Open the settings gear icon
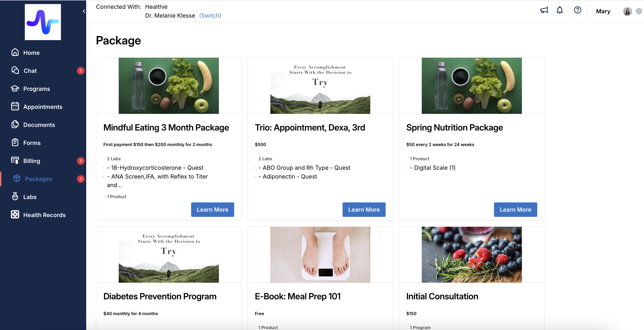The image size is (644, 330). pos(639,11)
